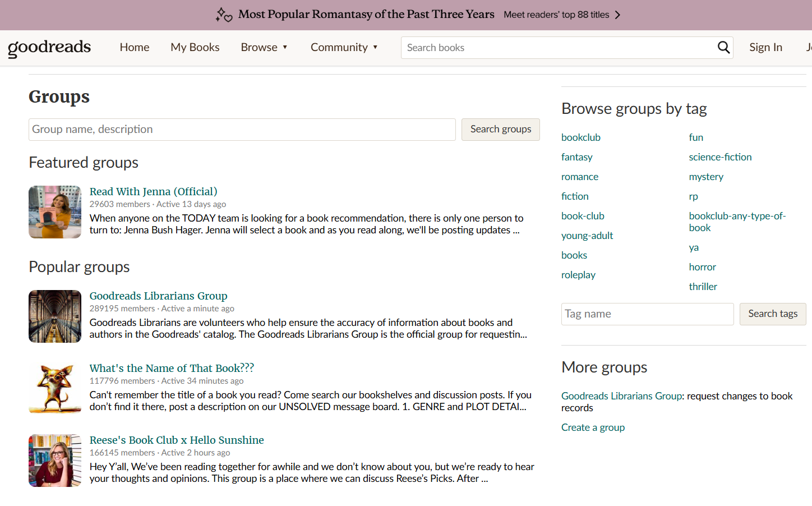
Task: Click the Search tags button
Action: pos(773,314)
